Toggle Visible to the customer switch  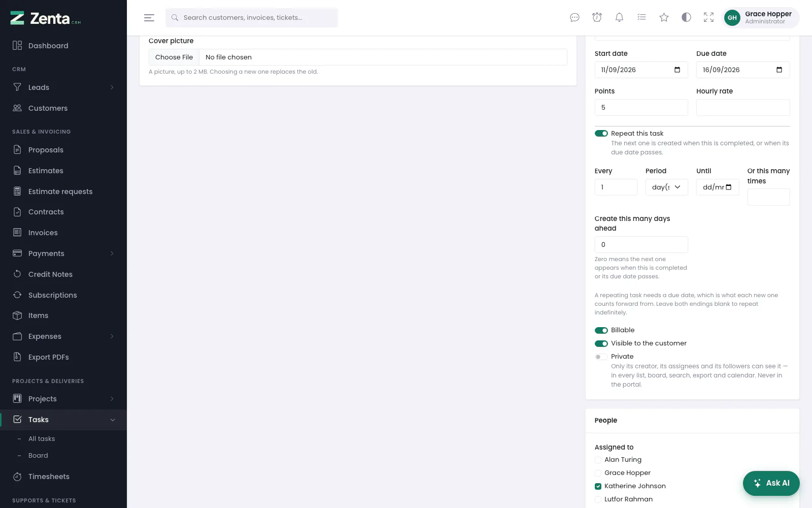[x=601, y=343]
